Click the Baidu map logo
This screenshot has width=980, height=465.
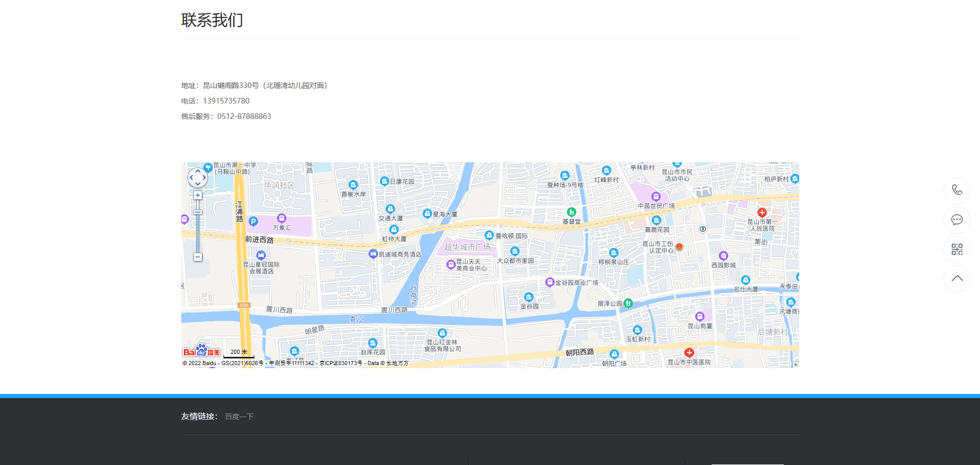point(201,351)
